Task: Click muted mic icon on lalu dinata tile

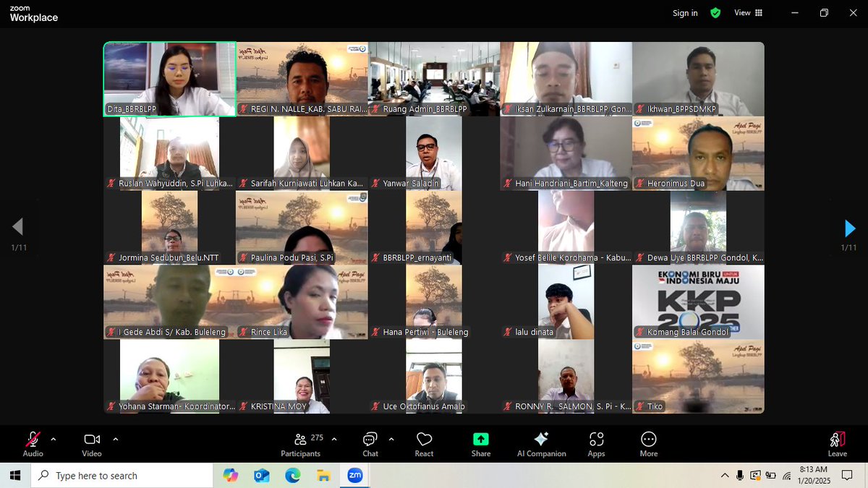Action: pyautogui.click(x=509, y=332)
